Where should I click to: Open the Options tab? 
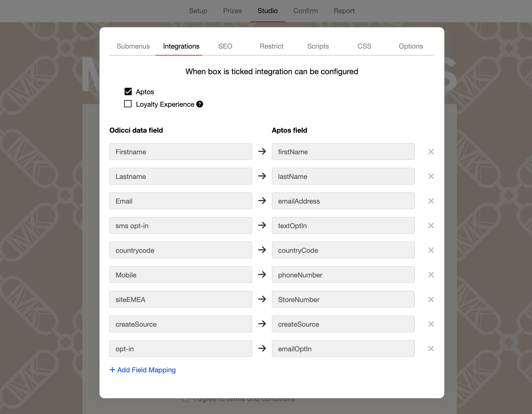tap(411, 46)
